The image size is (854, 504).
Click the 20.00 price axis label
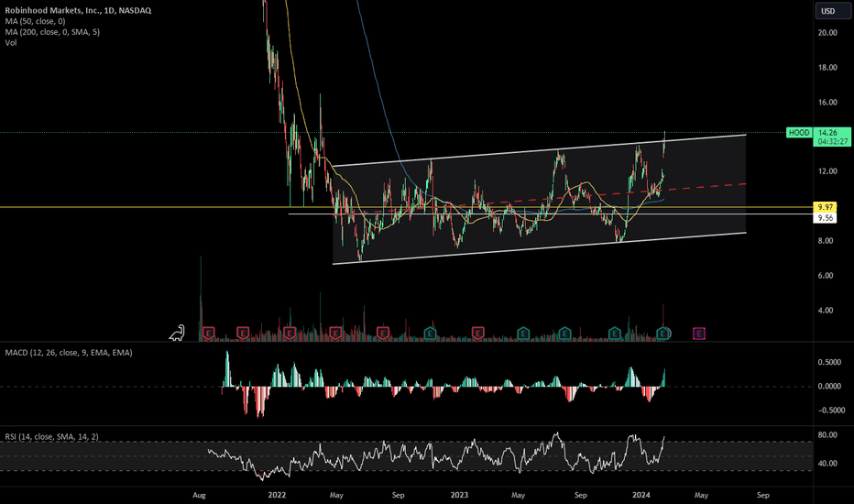point(827,33)
